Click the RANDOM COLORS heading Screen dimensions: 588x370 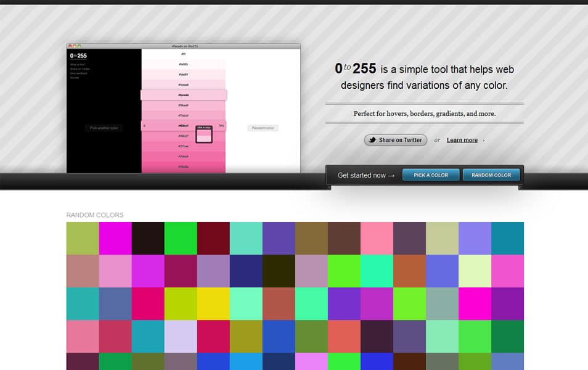[x=95, y=215]
